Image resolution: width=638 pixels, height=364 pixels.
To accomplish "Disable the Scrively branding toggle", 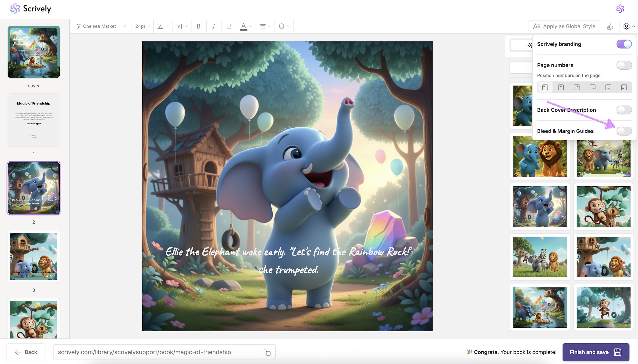I will click(624, 44).
